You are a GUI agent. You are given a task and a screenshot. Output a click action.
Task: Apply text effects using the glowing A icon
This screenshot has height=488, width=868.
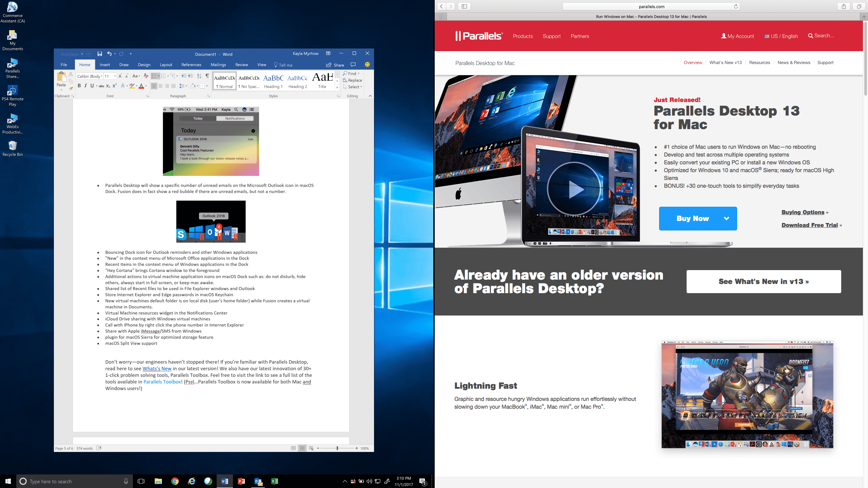coord(123,86)
